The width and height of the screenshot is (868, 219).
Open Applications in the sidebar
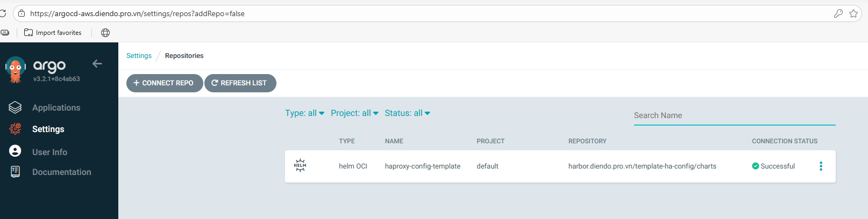[x=56, y=108]
